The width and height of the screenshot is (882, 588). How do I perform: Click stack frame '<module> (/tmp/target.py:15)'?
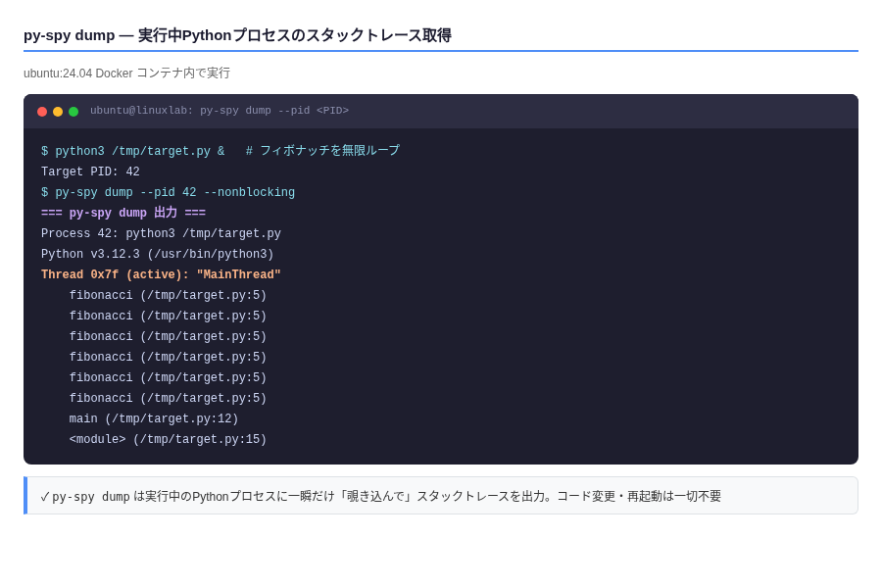[x=168, y=439]
